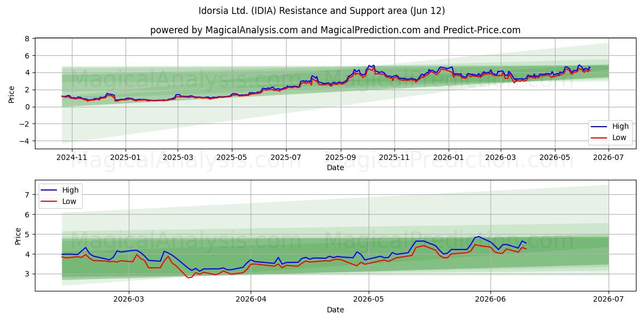Click the '2025-03' x-axis label in top chart
This screenshot has height=322, width=644.
click(178, 158)
